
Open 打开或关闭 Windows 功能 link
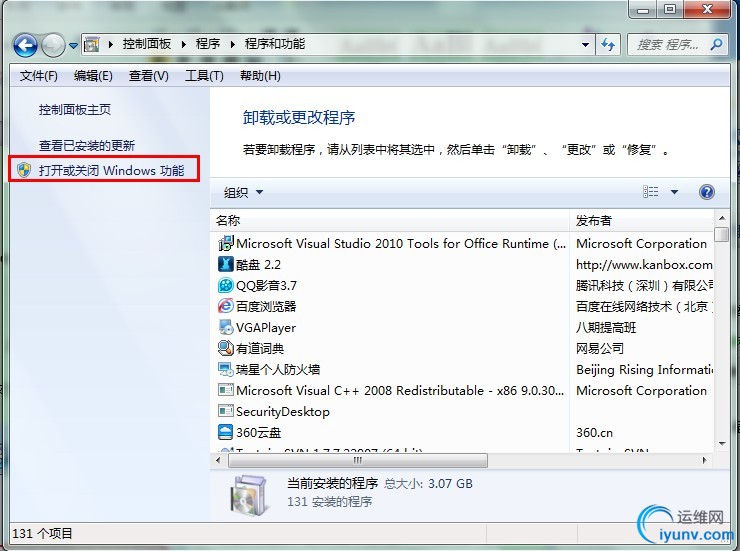[111, 170]
